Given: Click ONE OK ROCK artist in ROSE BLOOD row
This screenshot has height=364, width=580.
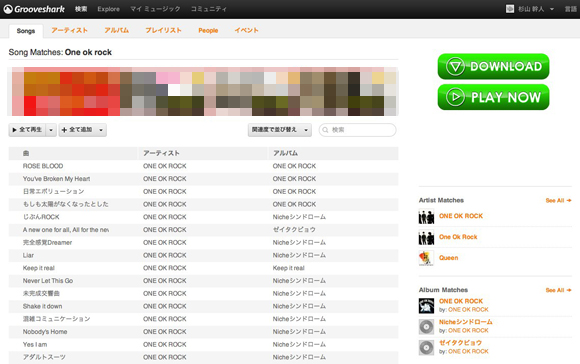Looking at the screenshot, I should pyautogui.click(x=165, y=166).
